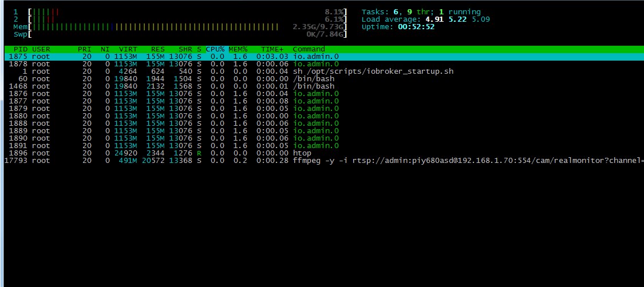Select the PID 1888 cell

(x=18, y=123)
